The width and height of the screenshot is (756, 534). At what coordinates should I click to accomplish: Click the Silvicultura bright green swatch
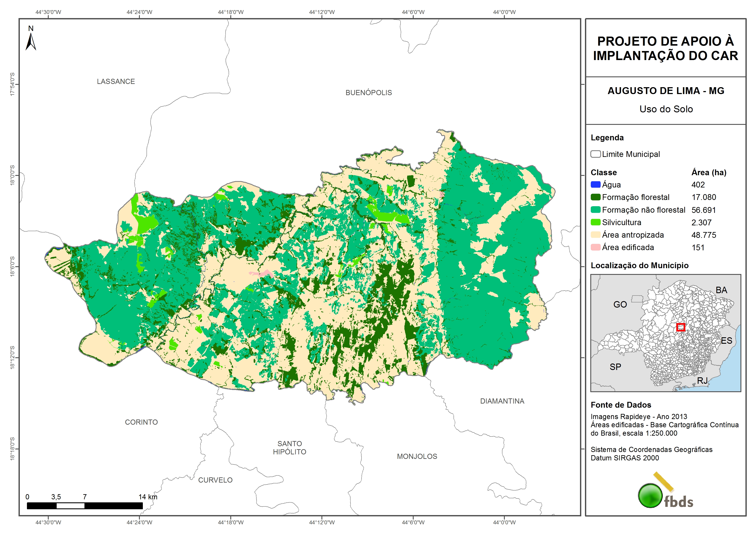[x=595, y=222]
